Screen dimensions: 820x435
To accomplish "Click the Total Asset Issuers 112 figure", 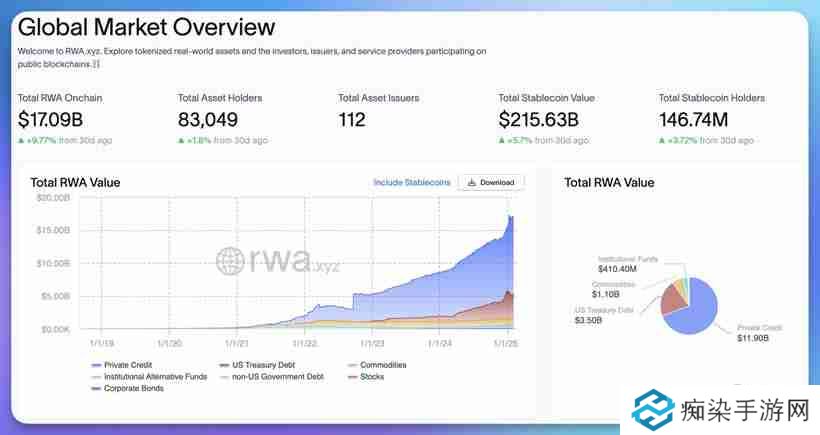I will coord(352,120).
